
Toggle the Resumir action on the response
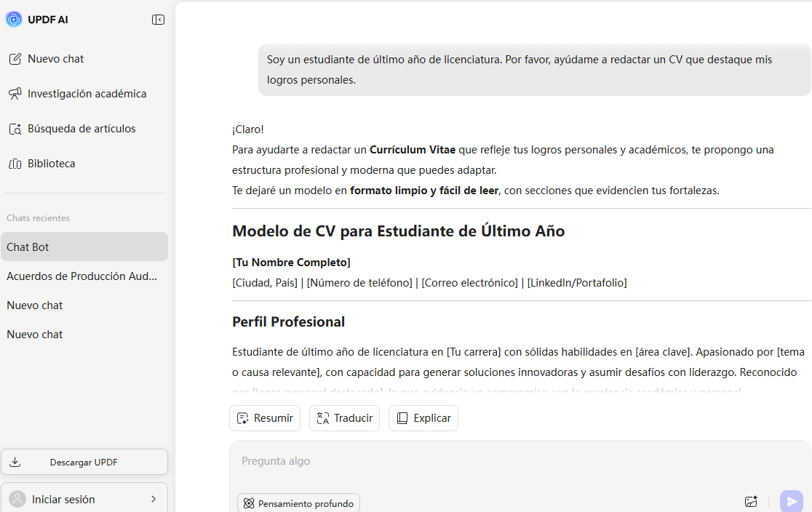pos(264,417)
